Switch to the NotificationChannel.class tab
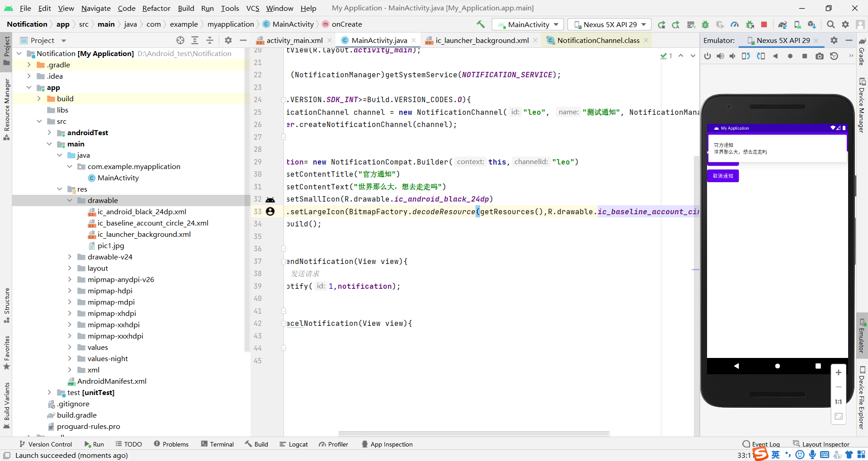The height and width of the screenshot is (461, 868). pyautogui.click(x=597, y=40)
